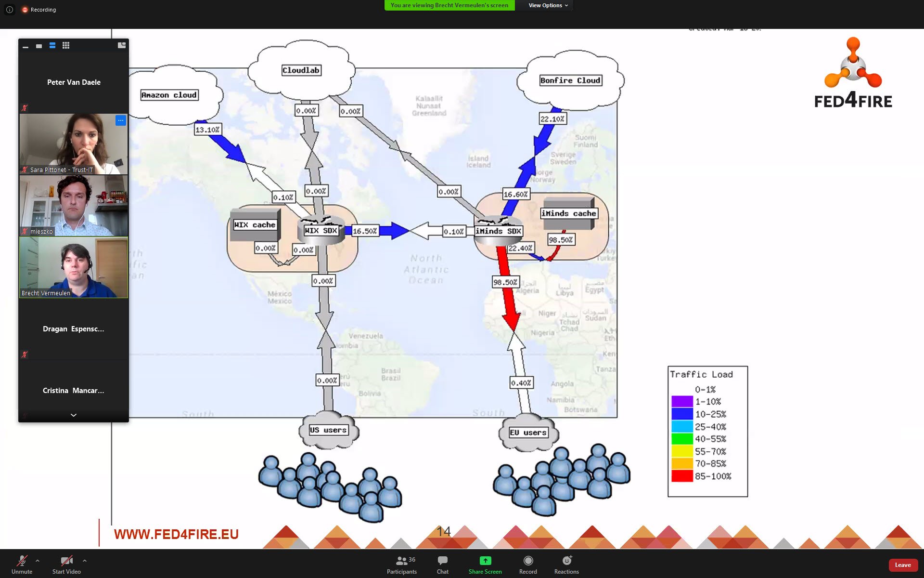Expand next participants with down chevron
The image size is (924, 578).
point(74,415)
